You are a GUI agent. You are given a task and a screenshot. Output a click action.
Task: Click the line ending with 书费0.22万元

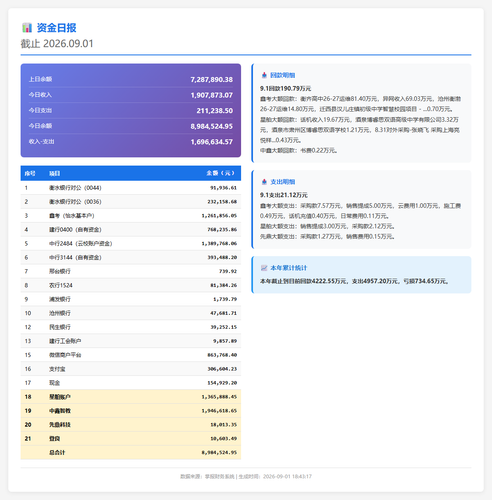coord(299,151)
